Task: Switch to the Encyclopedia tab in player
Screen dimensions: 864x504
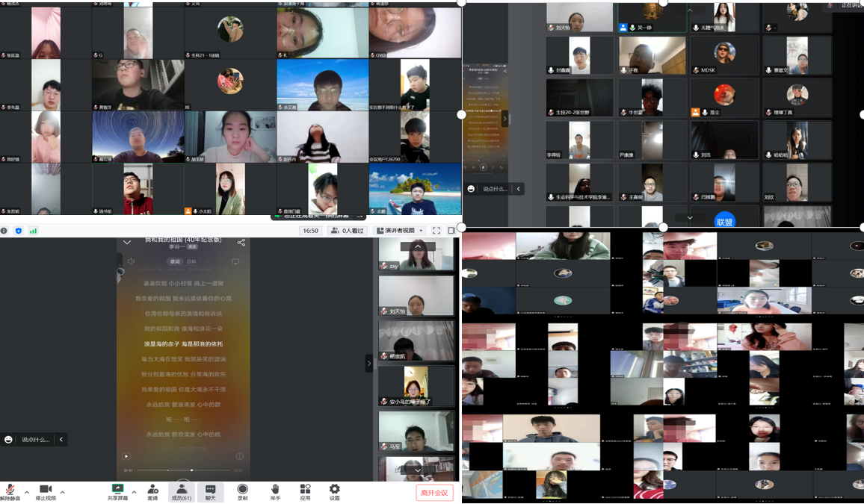Action: [191, 262]
